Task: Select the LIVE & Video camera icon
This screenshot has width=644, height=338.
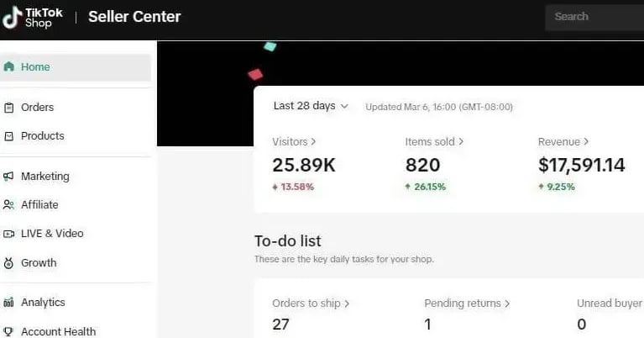Action: 8,234
